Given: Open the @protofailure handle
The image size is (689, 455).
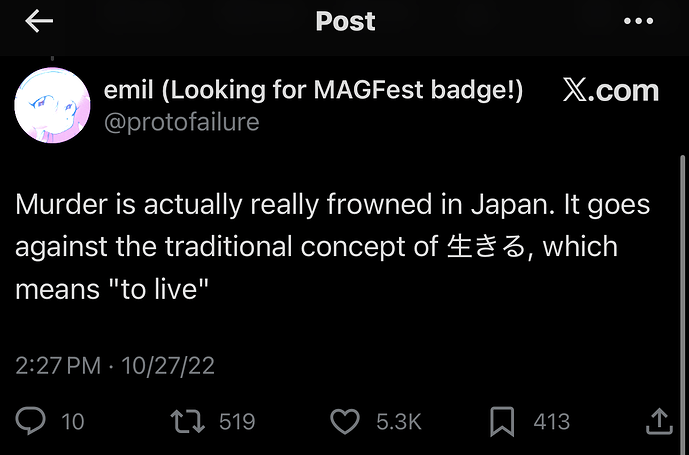Looking at the screenshot, I should click(181, 122).
